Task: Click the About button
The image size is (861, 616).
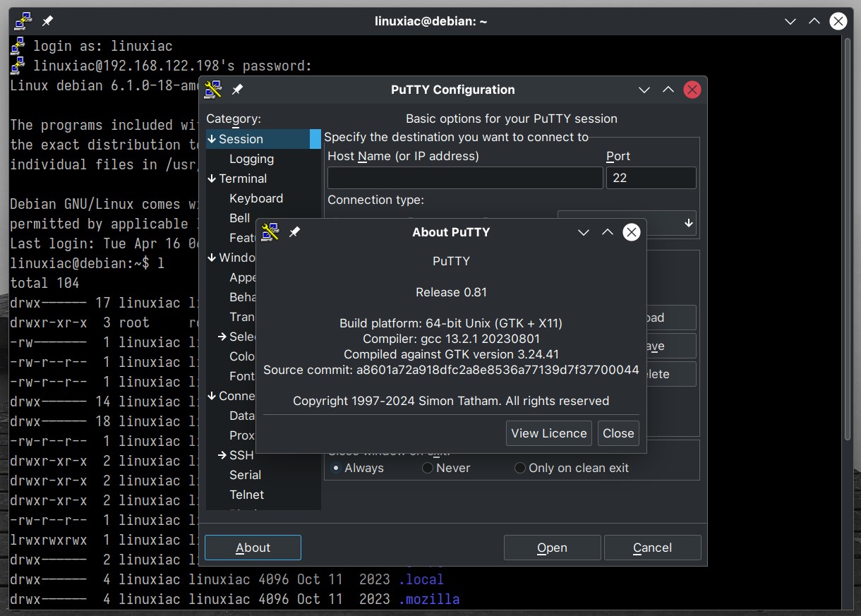Action: (x=253, y=548)
